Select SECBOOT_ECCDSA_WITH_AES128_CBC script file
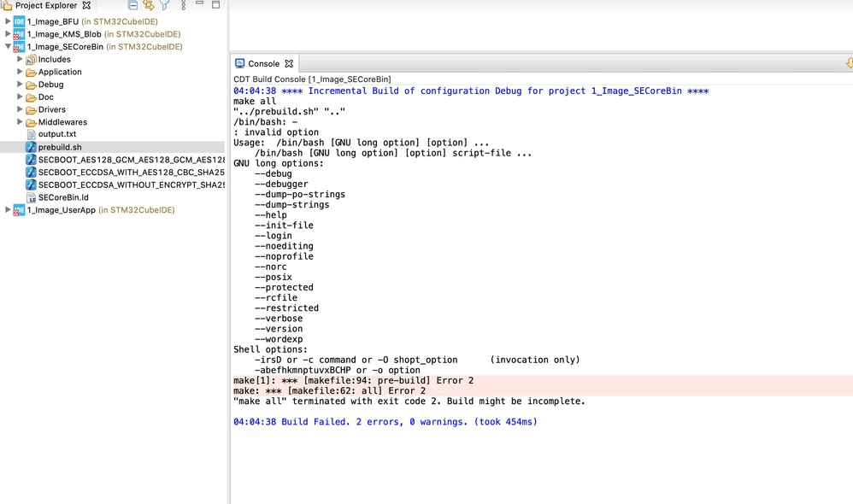 [131, 172]
